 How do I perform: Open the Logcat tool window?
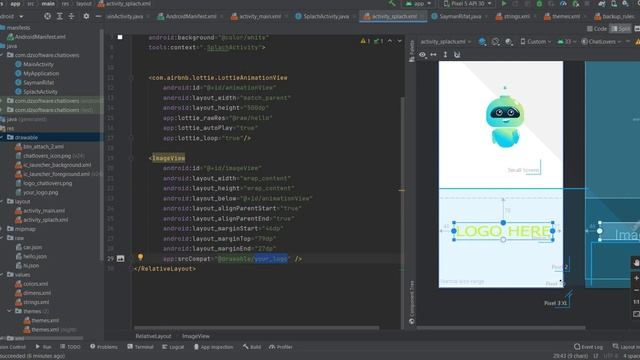coord(173,347)
